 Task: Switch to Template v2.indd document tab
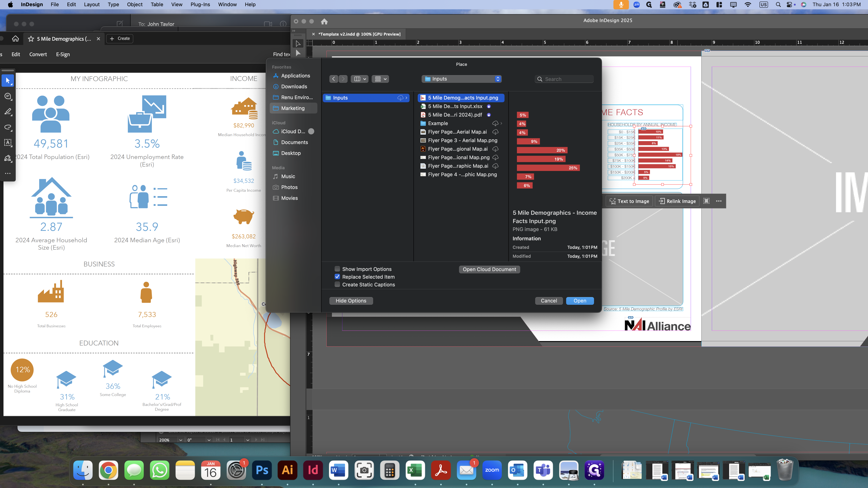coord(359,34)
